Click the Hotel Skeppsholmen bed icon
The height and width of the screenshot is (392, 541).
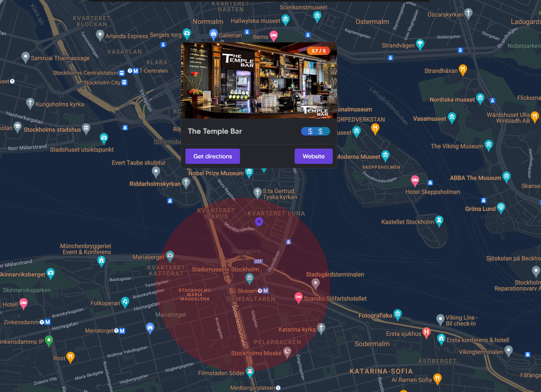[x=415, y=181]
